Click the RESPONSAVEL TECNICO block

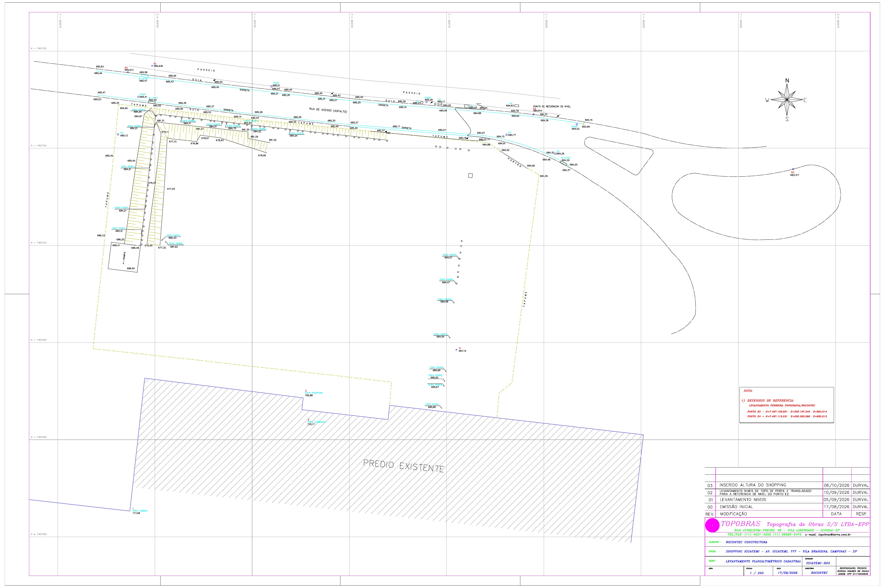(853, 571)
